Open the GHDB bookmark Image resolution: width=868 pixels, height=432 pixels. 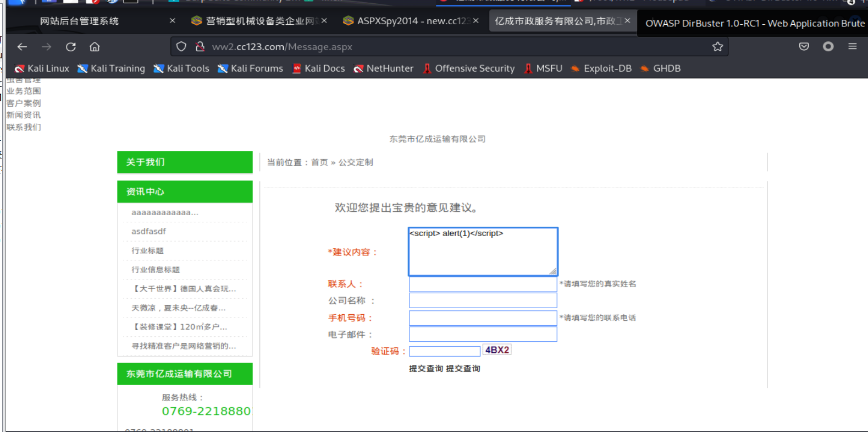661,68
